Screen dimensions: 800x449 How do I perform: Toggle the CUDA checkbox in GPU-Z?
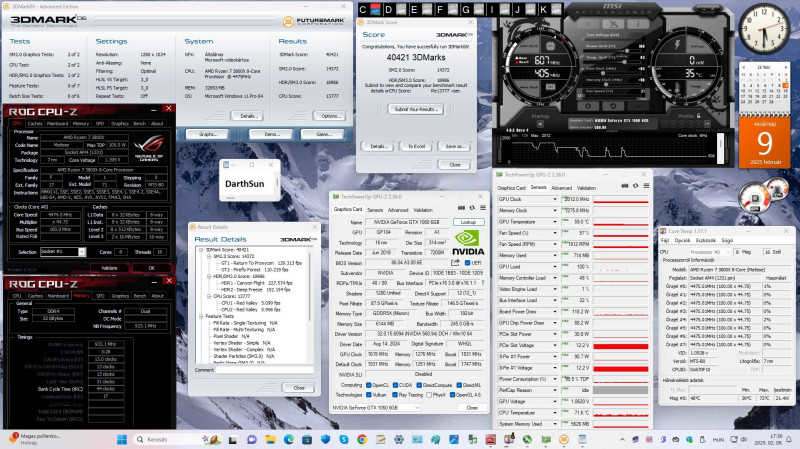[395, 385]
